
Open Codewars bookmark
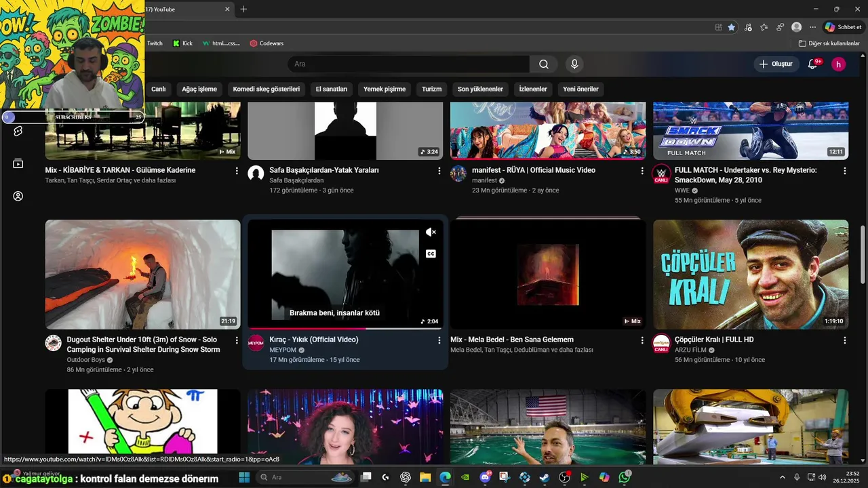(267, 43)
